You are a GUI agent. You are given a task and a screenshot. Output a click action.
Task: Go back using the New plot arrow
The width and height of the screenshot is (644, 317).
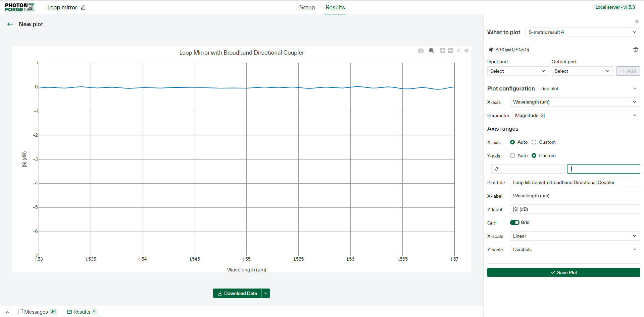coord(10,24)
